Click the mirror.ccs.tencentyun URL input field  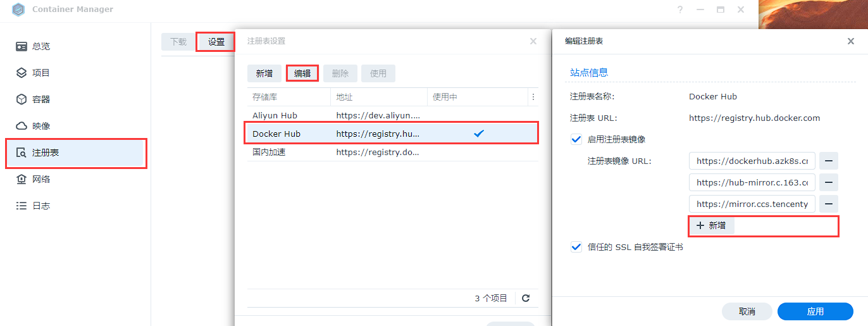coord(752,204)
